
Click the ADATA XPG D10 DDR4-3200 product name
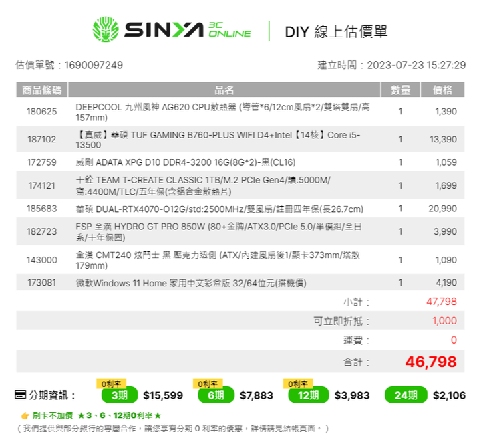[186, 162]
